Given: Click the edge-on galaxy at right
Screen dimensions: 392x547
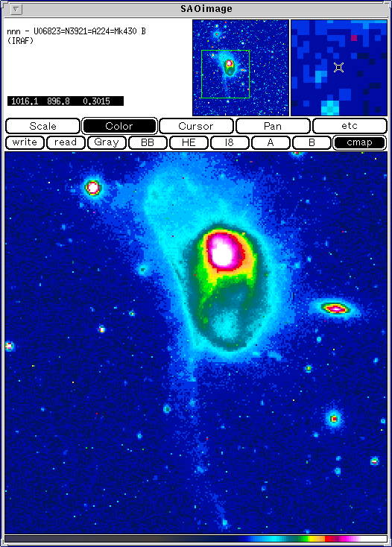Looking at the screenshot, I should click(x=335, y=309).
